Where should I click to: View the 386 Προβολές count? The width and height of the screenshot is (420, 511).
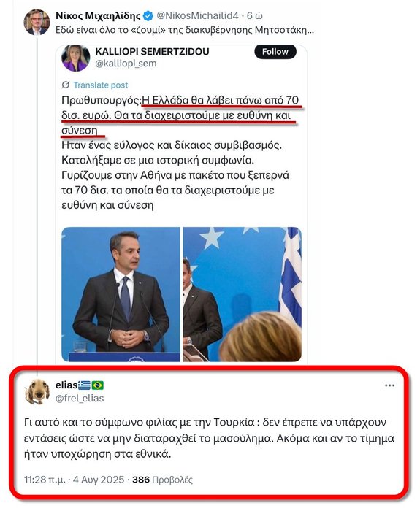coord(162,480)
